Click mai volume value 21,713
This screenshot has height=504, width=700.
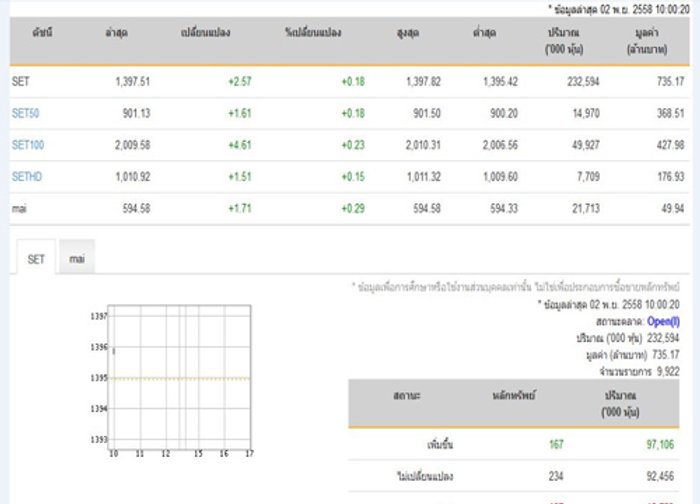pos(586,208)
